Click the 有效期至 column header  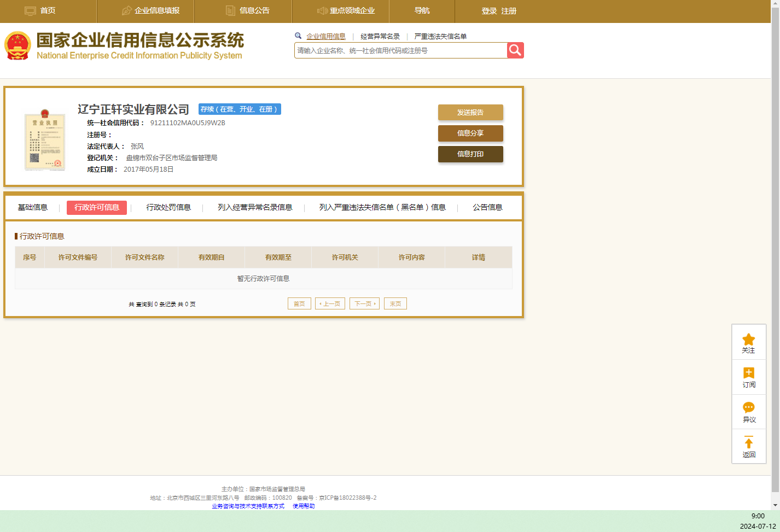click(x=278, y=257)
